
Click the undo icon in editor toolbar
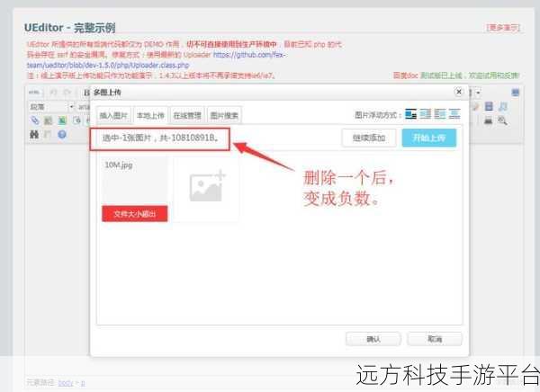coord(53,93)
